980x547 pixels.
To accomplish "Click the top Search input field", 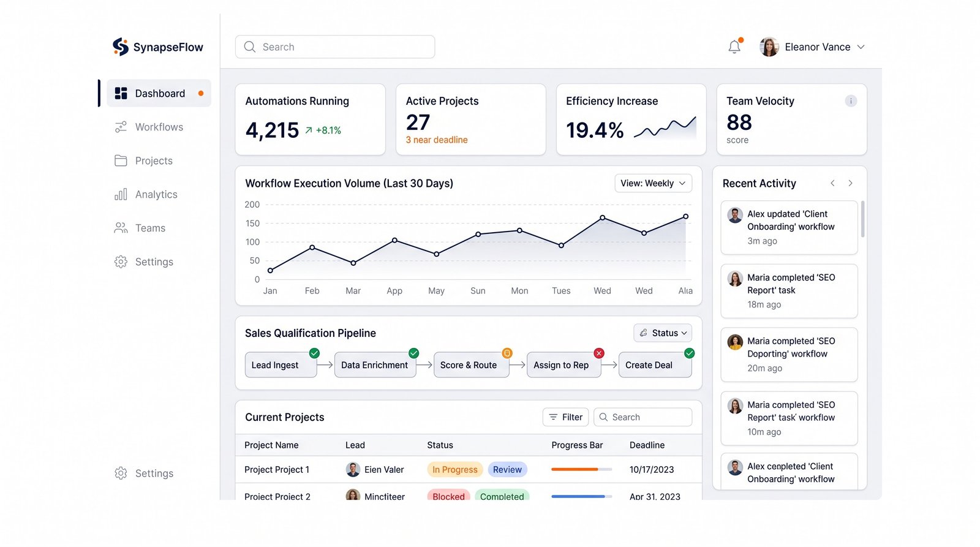I will point(335,47).
